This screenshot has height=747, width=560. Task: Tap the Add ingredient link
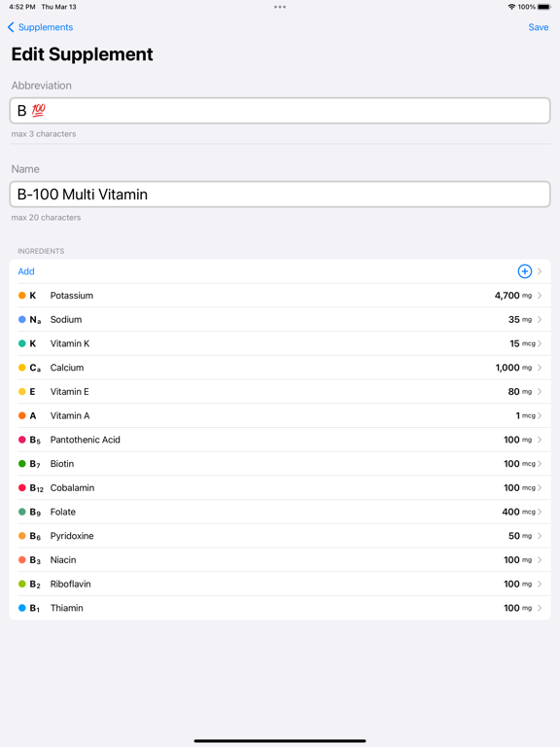[26, 271]
